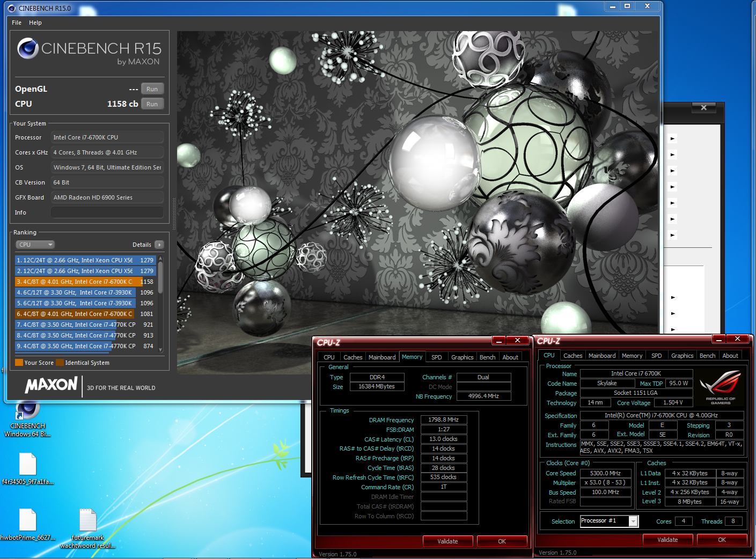Minimize the right CPU-Z window
756x559 pixels.
point(718,339)
